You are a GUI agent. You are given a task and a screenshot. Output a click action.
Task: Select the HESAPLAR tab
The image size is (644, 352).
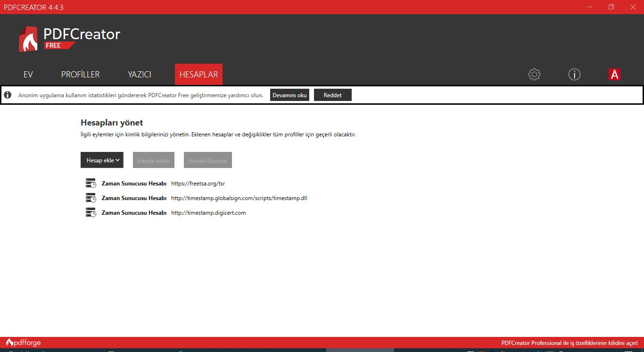tap(198, 75)
